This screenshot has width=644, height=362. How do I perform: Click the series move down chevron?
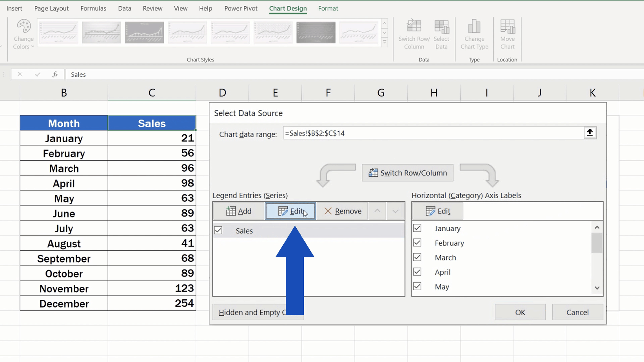click(x=395, y=211)
